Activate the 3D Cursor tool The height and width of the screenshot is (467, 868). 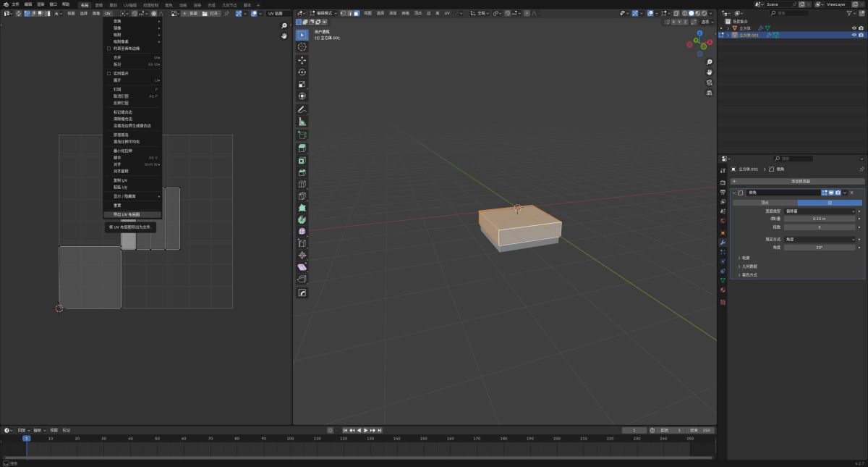point(302,47)
